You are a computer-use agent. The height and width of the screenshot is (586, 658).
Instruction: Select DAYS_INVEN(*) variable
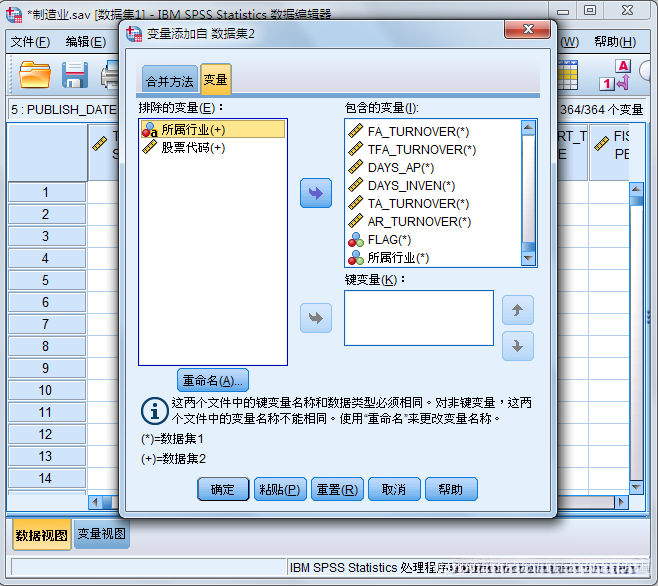pyautogui.click(x=433, y=186)
